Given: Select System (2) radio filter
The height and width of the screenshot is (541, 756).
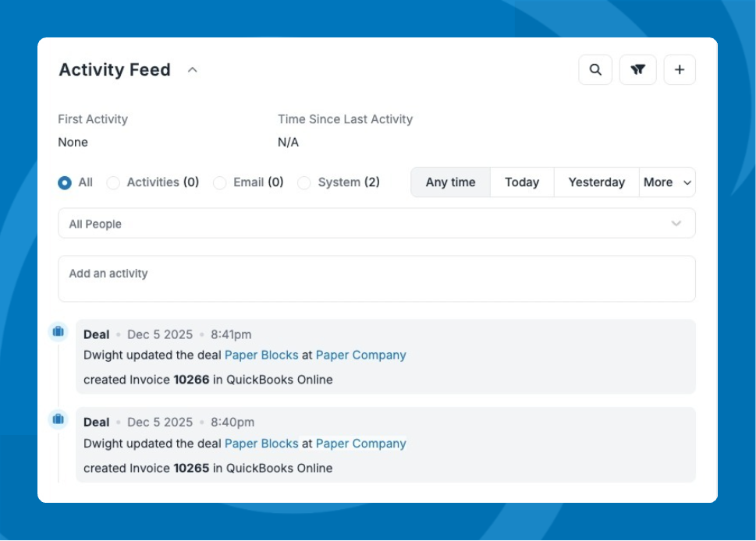Looking at the screenshot, I should point(304,182).
